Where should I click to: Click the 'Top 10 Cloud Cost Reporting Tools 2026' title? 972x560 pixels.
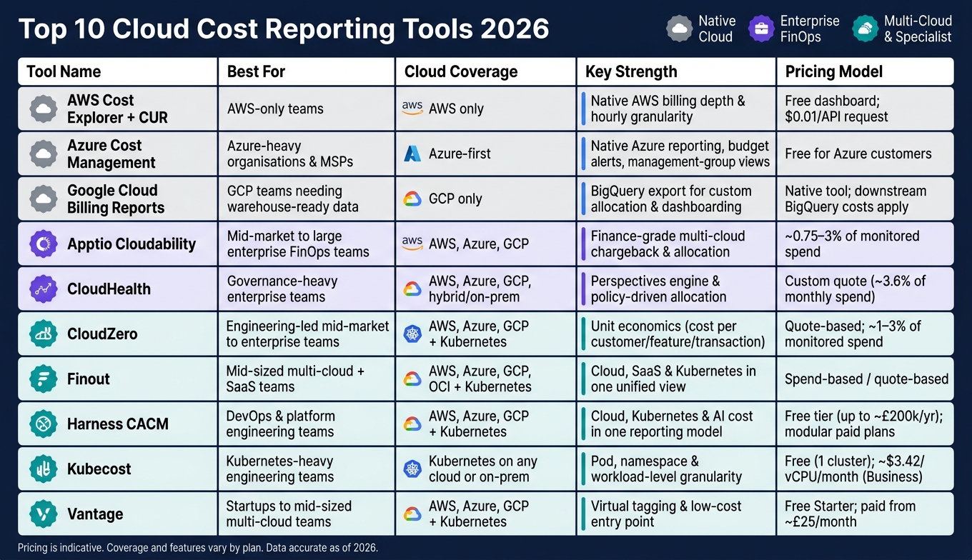284,29
